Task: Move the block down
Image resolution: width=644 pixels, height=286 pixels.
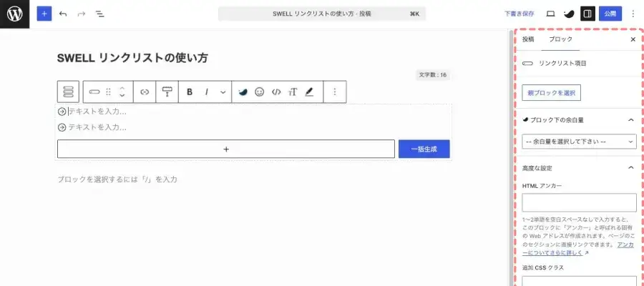Action: click(122, 96)
